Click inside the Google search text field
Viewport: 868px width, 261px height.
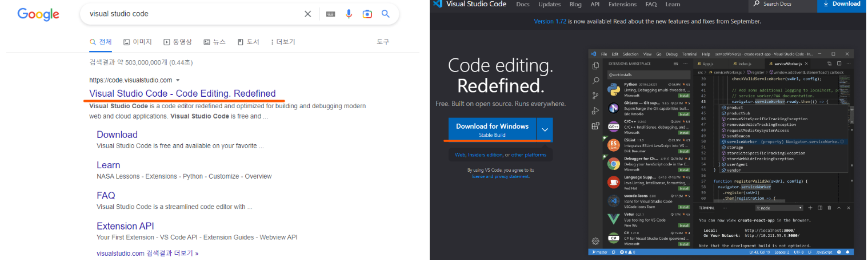coord(194,14)
